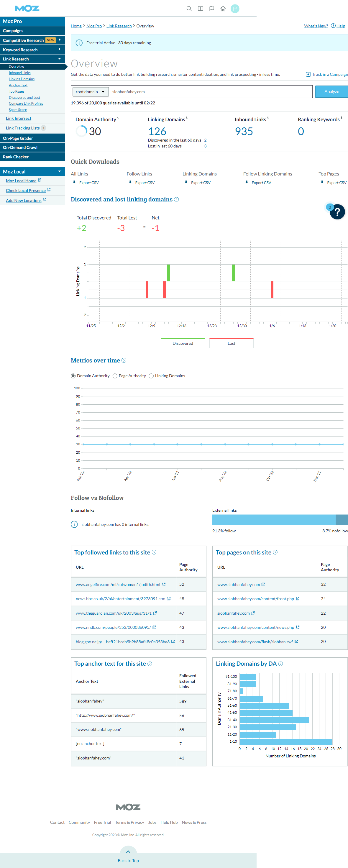Click the Linking Domains info icon

[187, 118]
